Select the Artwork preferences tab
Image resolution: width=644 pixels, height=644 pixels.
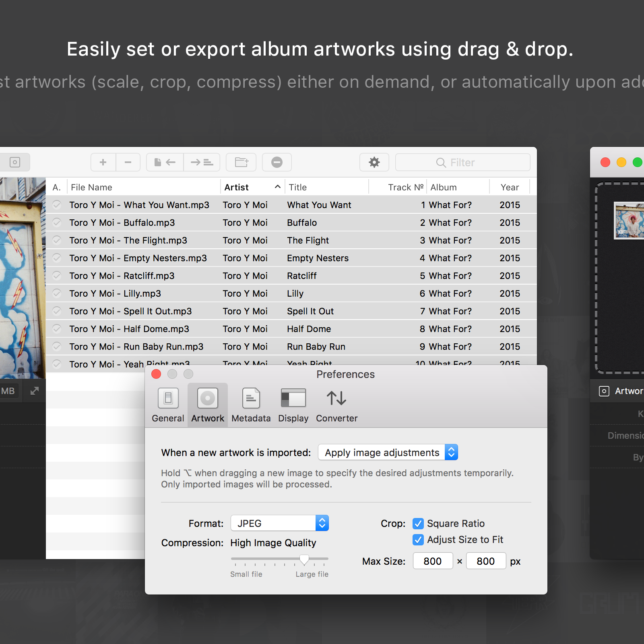[x=208, y=405]
